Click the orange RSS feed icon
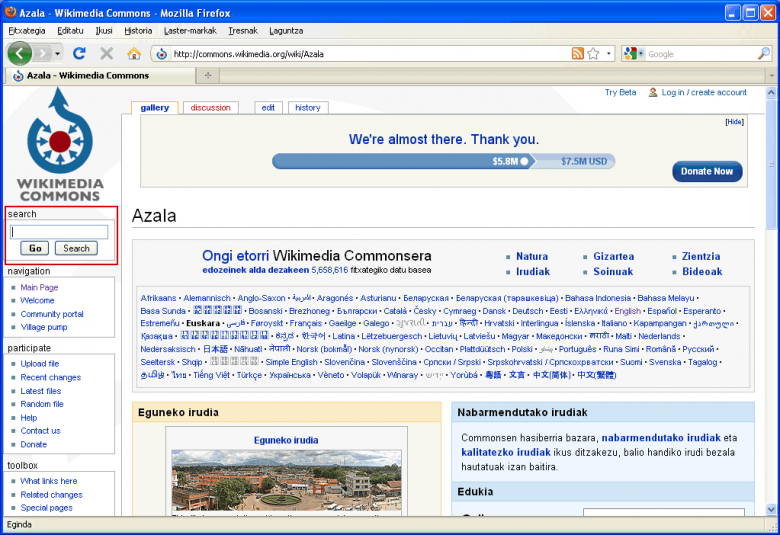 (578, 53)
